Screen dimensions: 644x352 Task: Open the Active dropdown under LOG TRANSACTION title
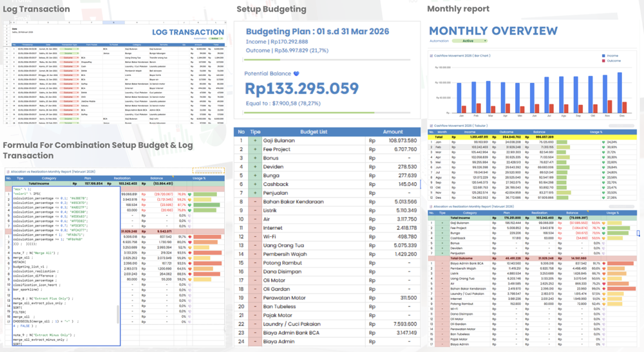coord(216,39)
